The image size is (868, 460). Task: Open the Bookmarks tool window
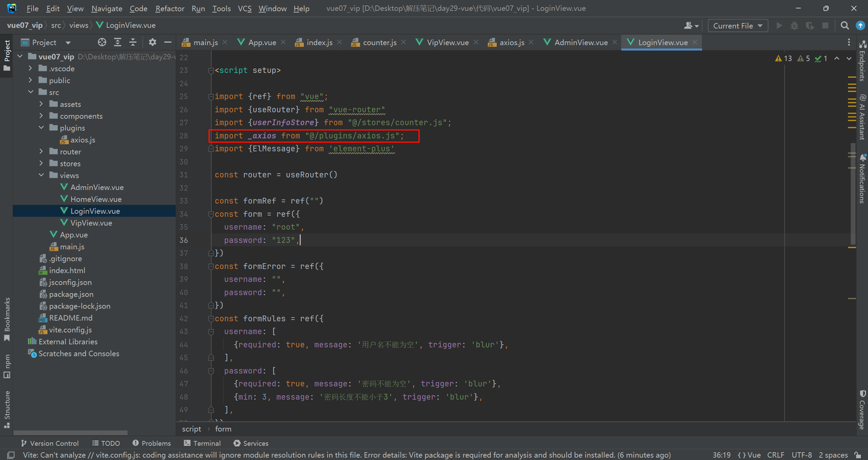7,320
